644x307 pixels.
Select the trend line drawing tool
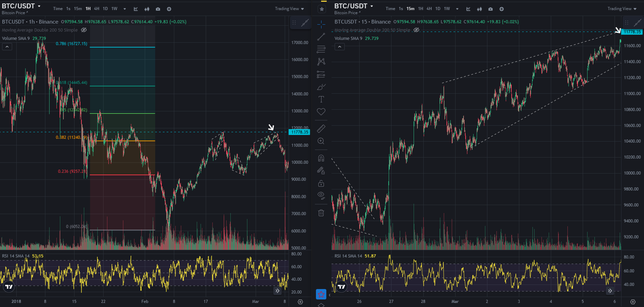coord(321,37)
